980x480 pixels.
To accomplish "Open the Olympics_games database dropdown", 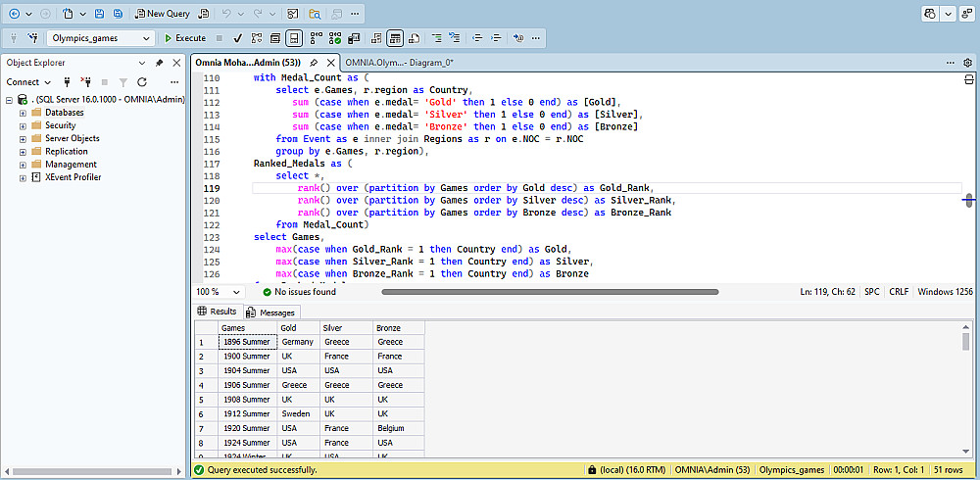I will click(147, 38).
